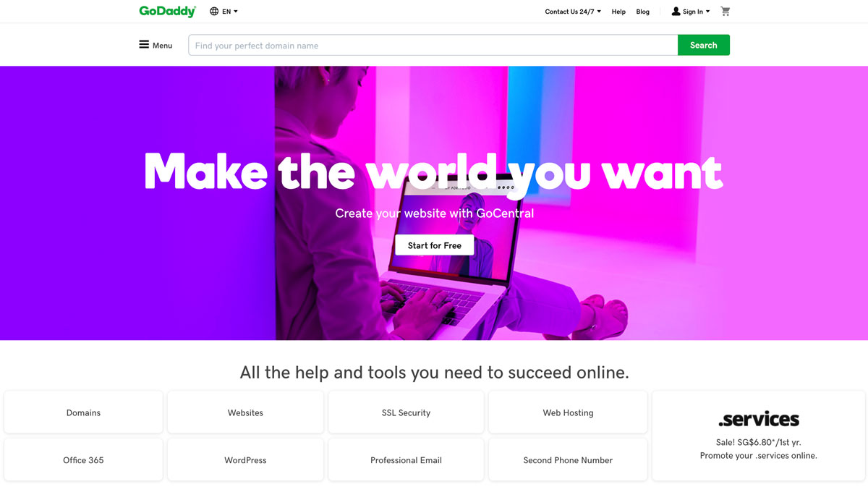The width and height of the screenshot is (868, 500).
Task: Select the Office 365 tile
Action: coord(83,460)
